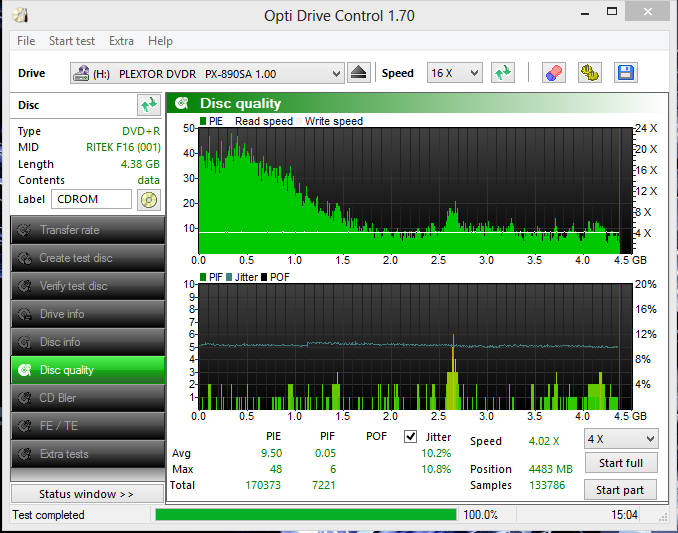This screenshot has height=533, width=678.
Task: Click the 100.0% progress percentage text
Action: [480, 515]
